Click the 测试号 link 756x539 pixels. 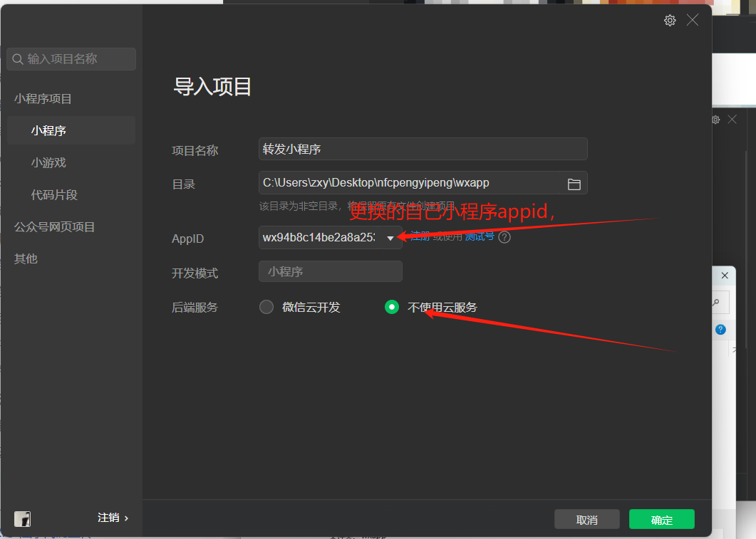[480, 236]
